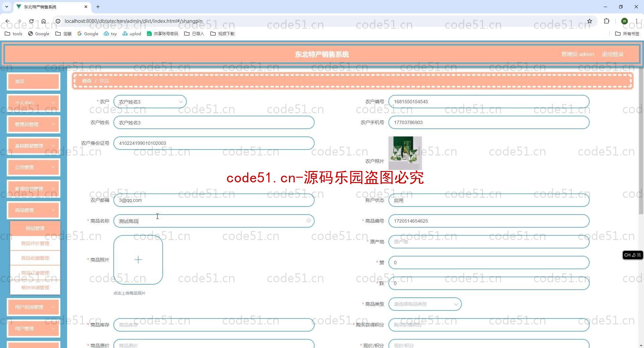Screen dimensions: 644x348
Task: Click the 首页 breadcrumb link
Action: pyautogui.click(x=87, y=81)
